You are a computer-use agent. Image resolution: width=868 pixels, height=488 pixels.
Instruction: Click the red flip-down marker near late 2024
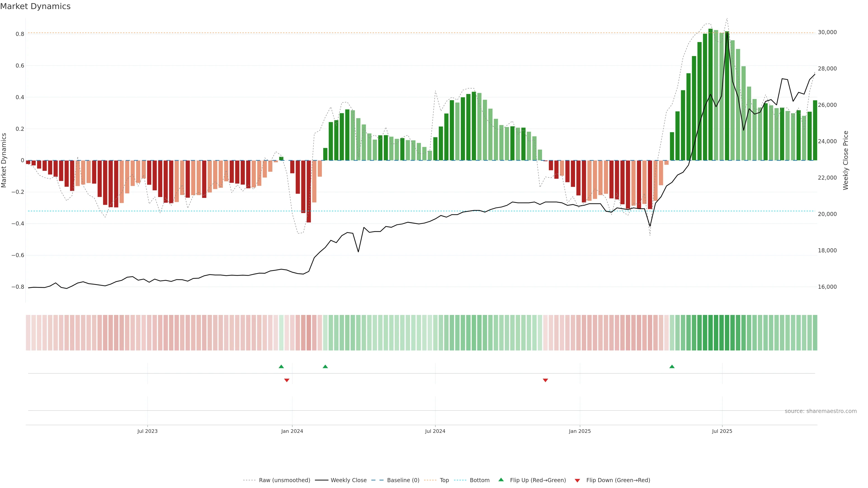tap(545, 380)
